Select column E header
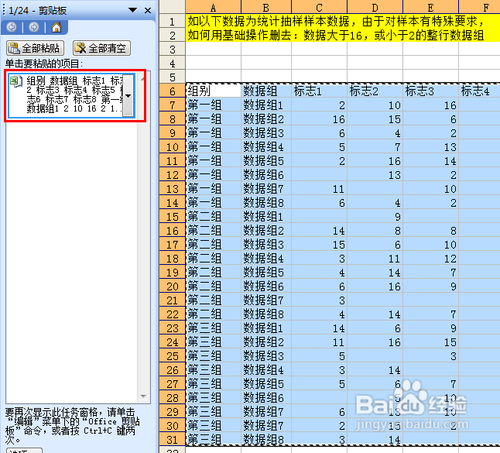 (431, 7)
